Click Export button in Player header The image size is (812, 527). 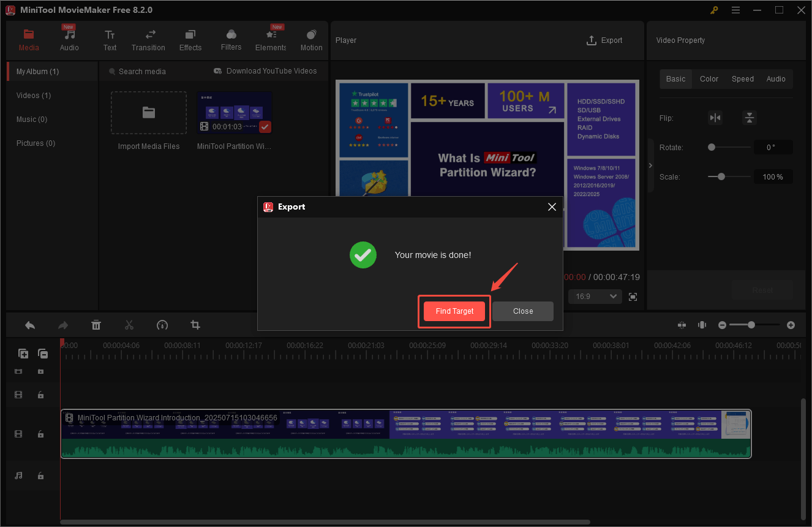(x=604, y=40)
